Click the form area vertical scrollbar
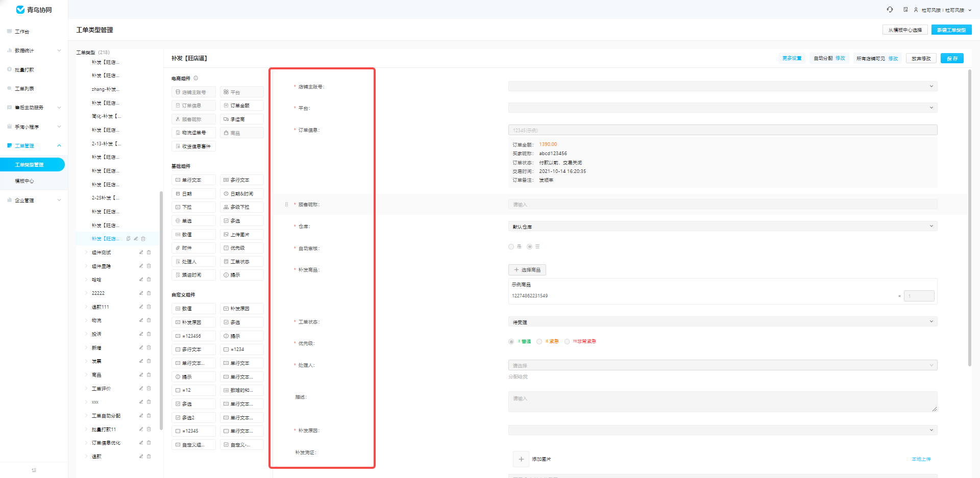 pos(969,218)
